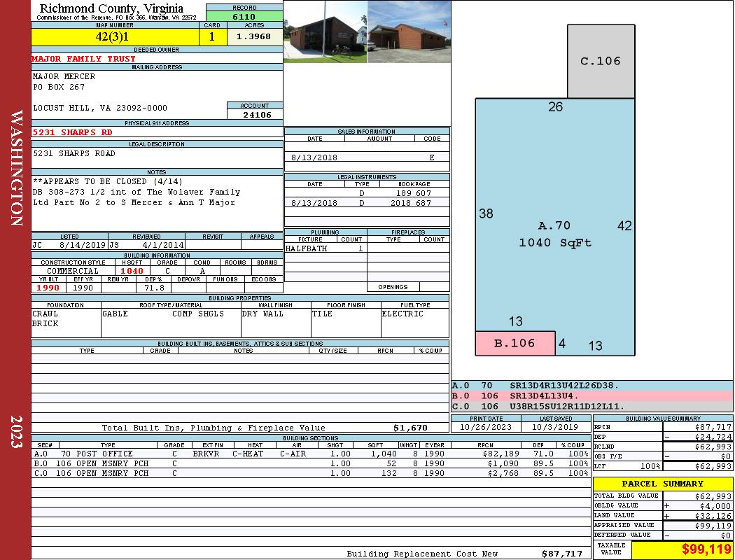Click section A.0 POST OFFICE row
Viewport: 735px width, 560px height.
(x=311, y=454)
